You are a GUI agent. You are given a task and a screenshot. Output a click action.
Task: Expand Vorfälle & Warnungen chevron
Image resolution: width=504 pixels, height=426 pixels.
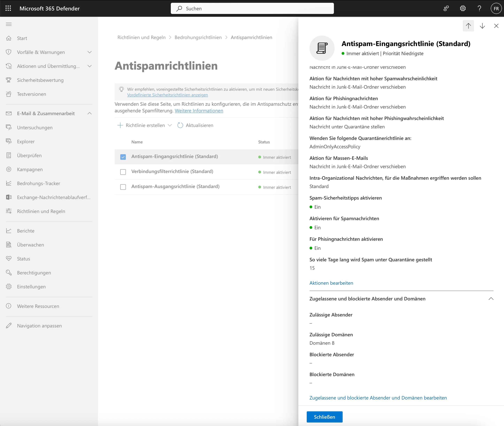click(x=90, y=52)
